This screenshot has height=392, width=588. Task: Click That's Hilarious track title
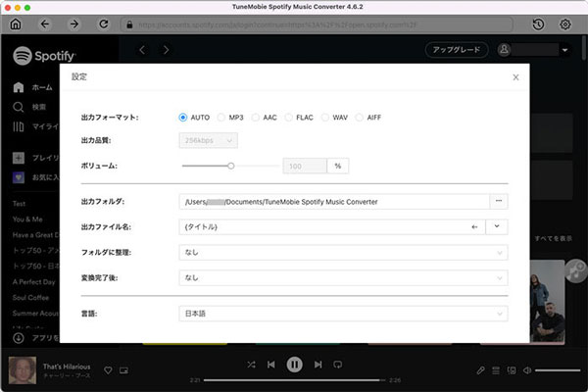coord(67,367)
